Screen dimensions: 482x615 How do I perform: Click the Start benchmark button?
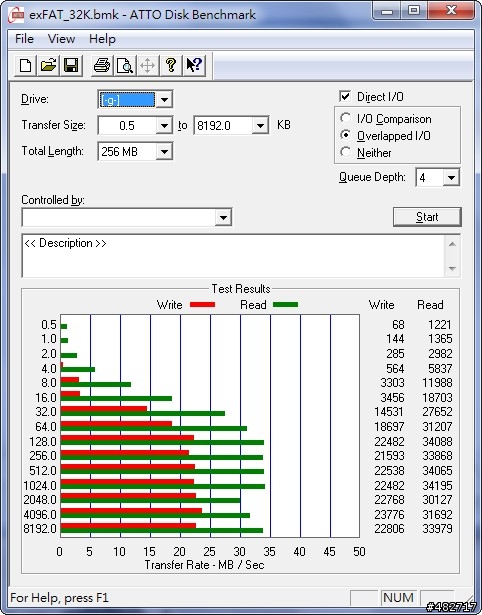(427, 217)
